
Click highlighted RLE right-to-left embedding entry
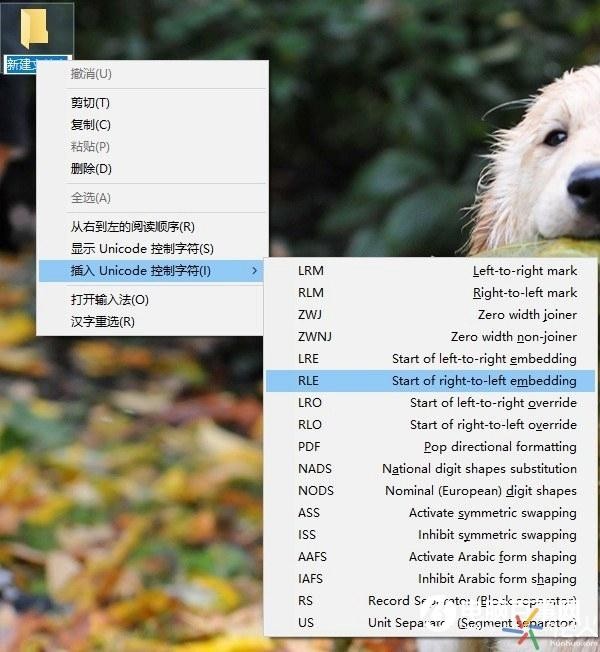click(x=436, y=381)
